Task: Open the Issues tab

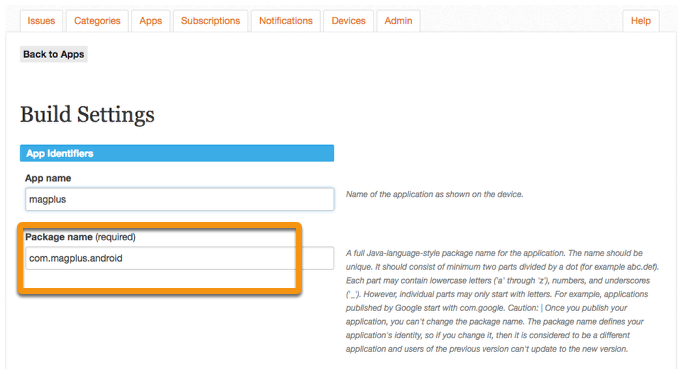Action: [41, 21]
